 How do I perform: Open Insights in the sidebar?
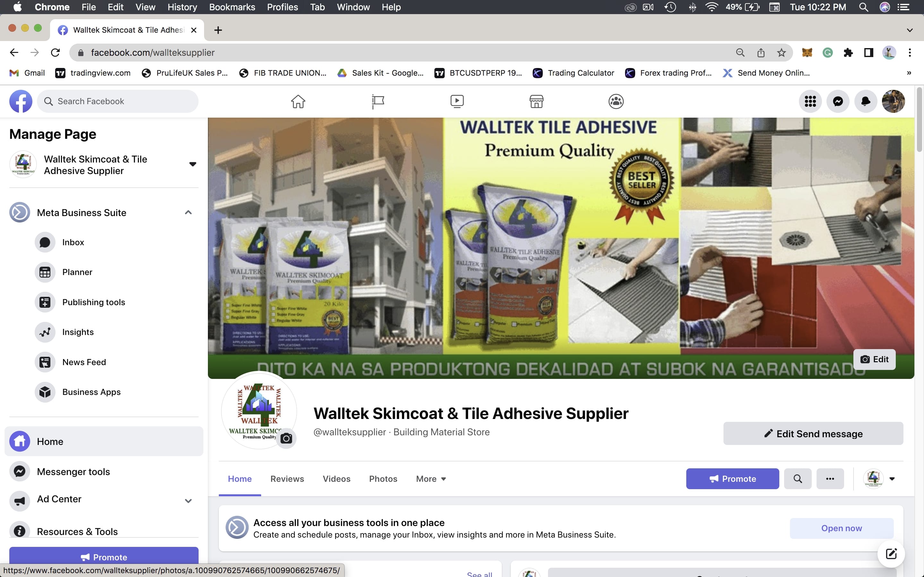click(x=78, y=332)
